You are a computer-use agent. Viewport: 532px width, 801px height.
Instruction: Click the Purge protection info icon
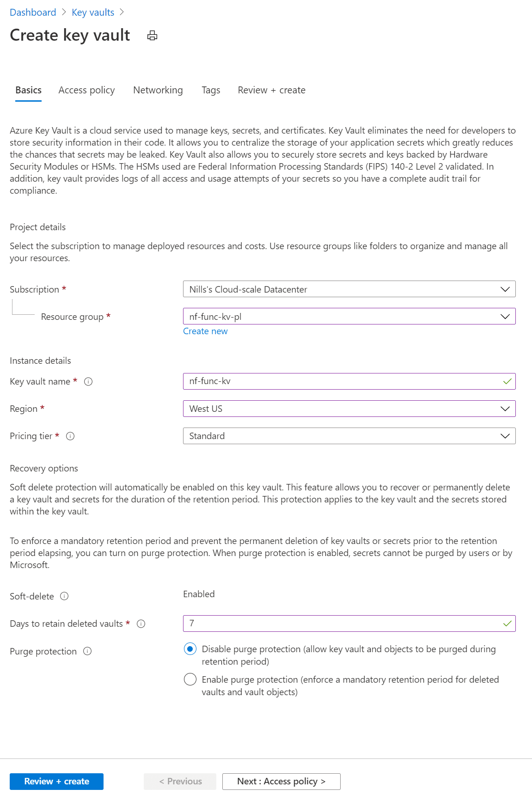pyautogui.click(x=87, y=651)
